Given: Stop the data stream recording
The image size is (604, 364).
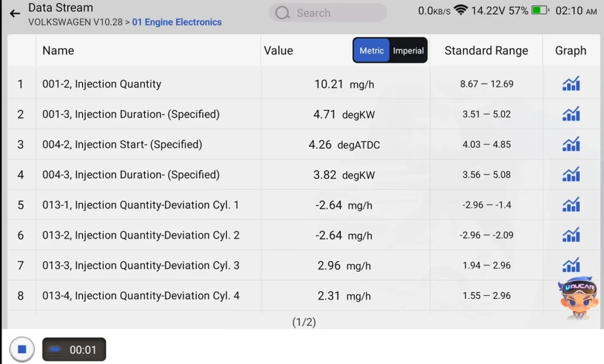Looking at the screenshot, I should tap(21, 349).
